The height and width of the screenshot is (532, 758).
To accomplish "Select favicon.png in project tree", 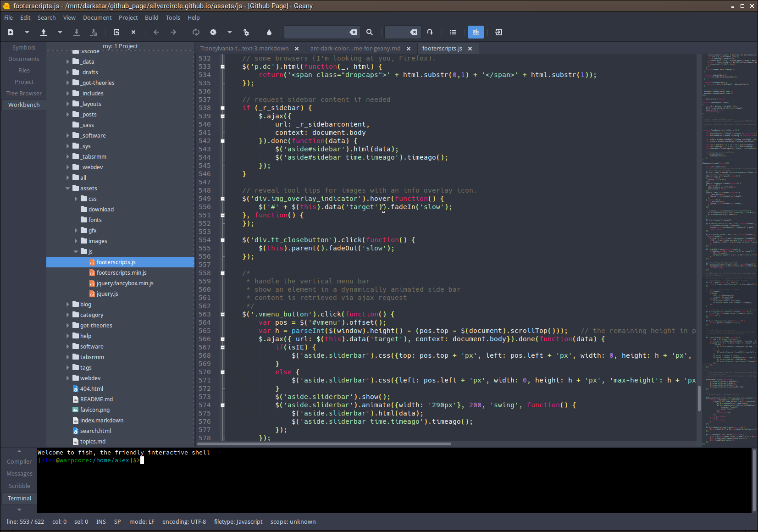I will tap(94, 410).
